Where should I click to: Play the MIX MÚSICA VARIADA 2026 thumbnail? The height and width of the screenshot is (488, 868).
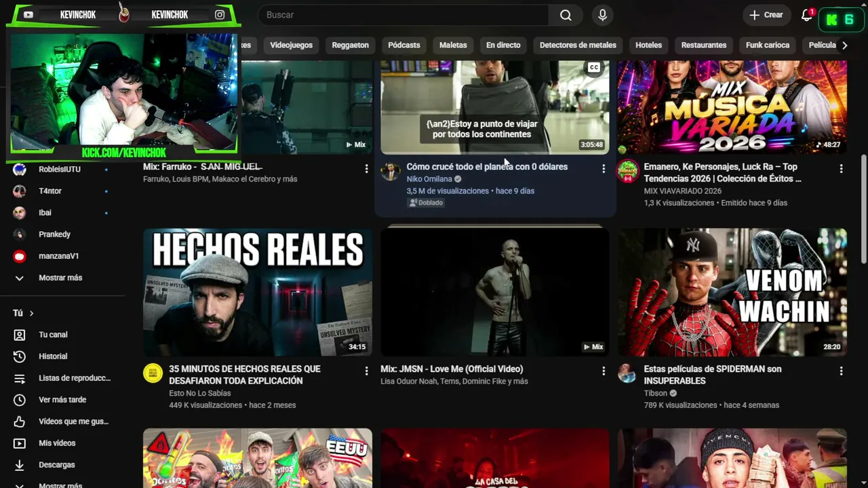tap(732, 107)
